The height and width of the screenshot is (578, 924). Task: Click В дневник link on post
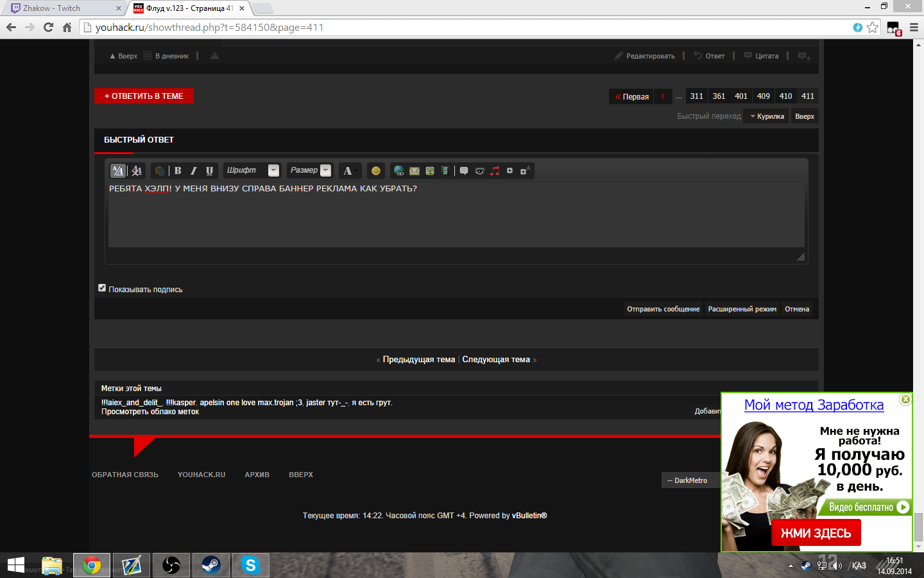coord(166,56)
